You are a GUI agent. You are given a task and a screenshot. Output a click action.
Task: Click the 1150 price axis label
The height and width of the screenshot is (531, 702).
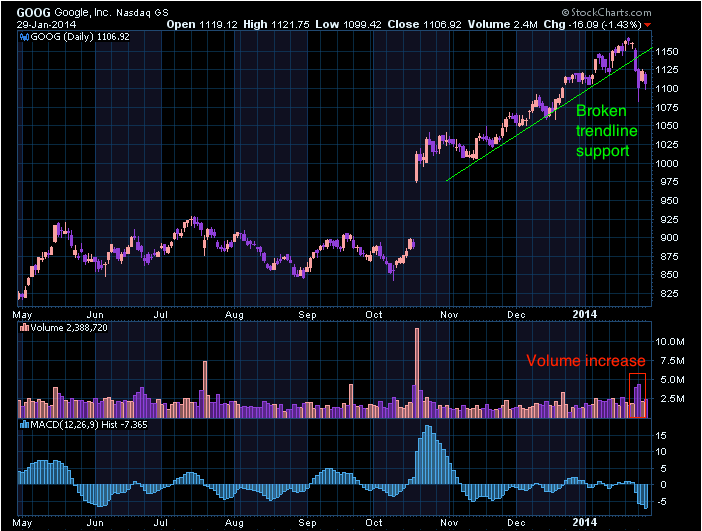(x=667, y=51)
